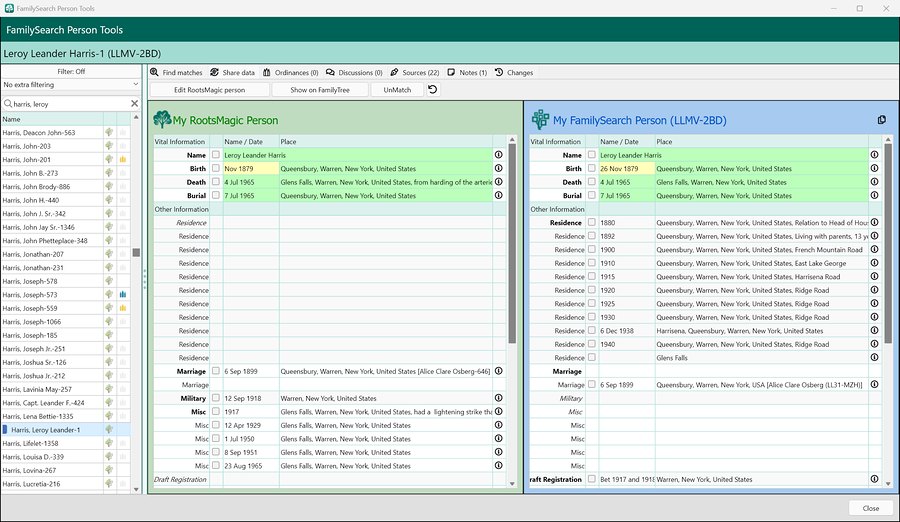Open info icon for RootsMagic Birth row
The image size is (900, 522).
[x=498, y=168]
